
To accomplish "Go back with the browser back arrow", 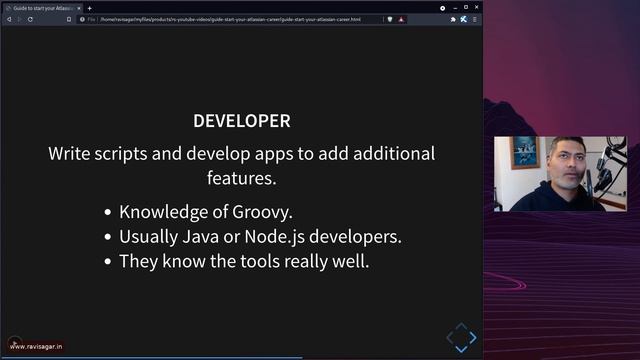I will click(9, 19).
